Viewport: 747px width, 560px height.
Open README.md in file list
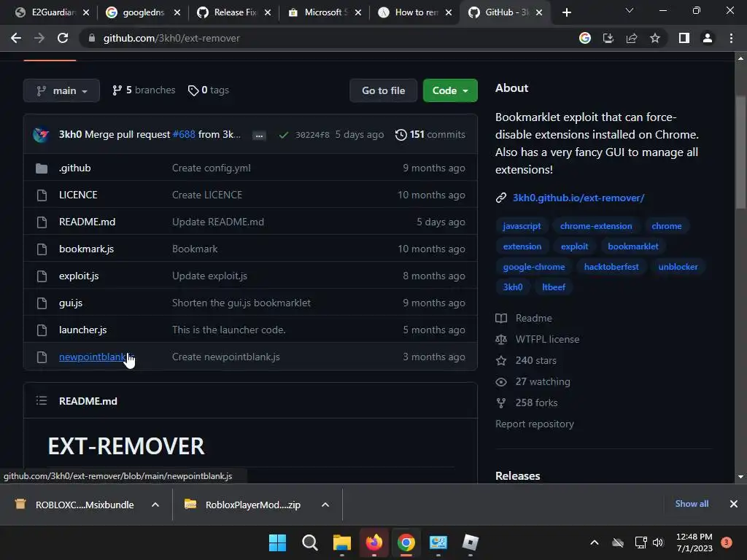click(88, 222)
